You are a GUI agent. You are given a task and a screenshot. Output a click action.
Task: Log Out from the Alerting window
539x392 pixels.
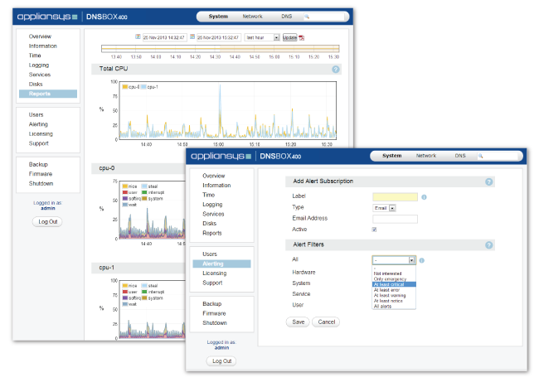point(221,361)
